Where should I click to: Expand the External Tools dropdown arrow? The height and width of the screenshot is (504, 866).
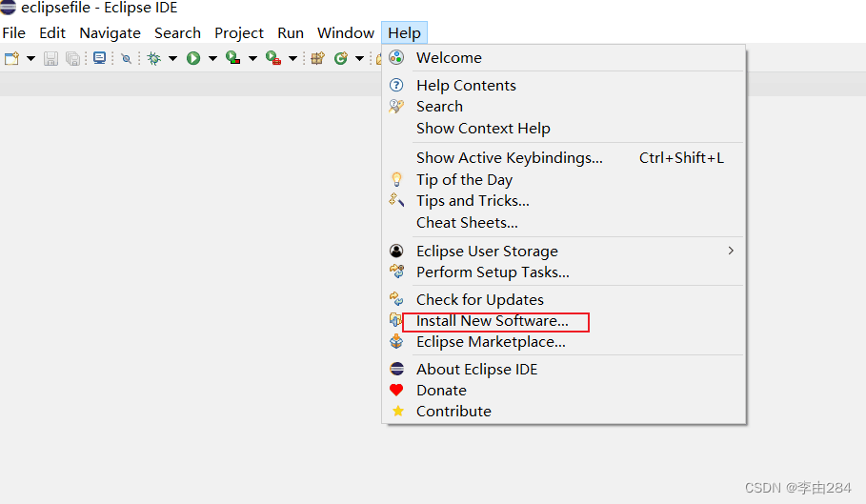tap(293, 58)
